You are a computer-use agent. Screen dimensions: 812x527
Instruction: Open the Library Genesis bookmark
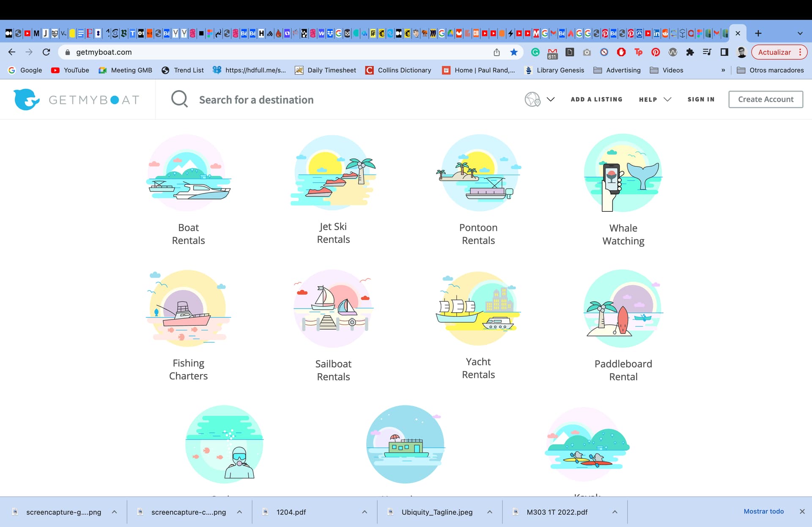tap(554, 70)
